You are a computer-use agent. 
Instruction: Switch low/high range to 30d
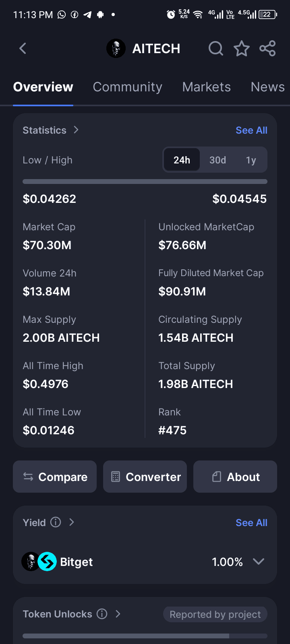click(x=217, y=160)
